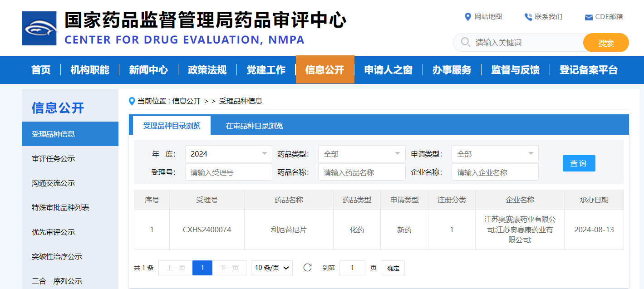Screen dimensions: 644x289
Task: Click page number 1 button
Action: click(202, 268)
